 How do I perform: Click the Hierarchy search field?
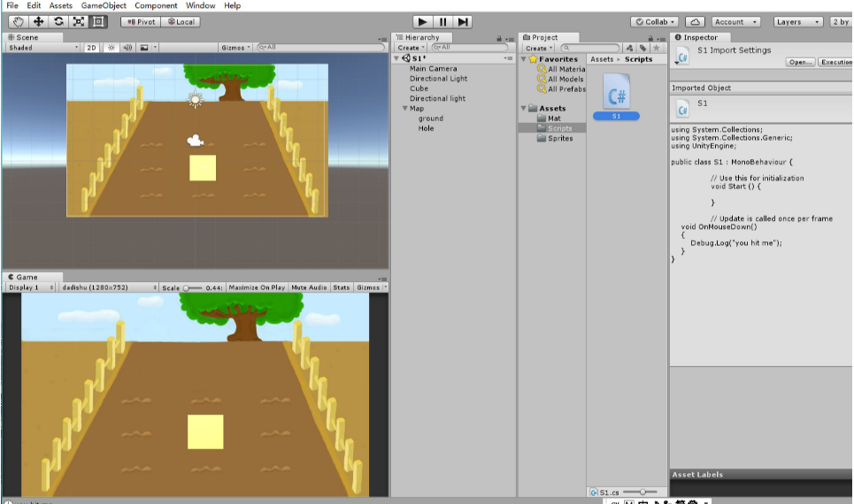pyautogui.click(x=470, y=48)
